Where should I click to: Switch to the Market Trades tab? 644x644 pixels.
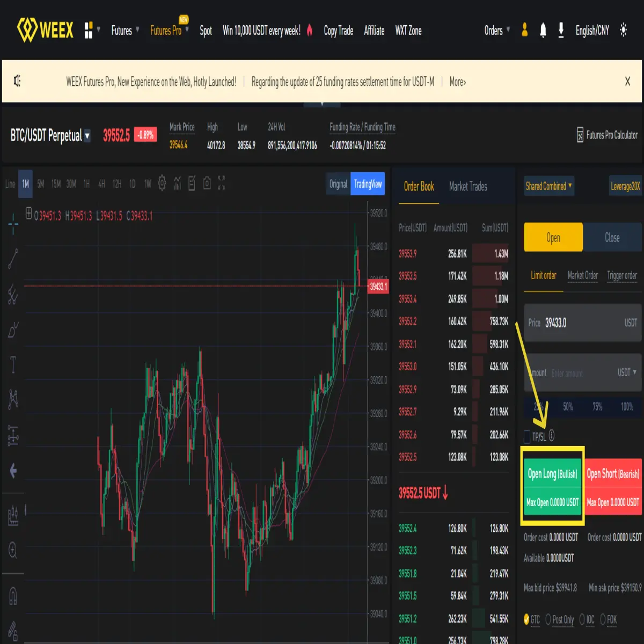(x=468, y=187)
